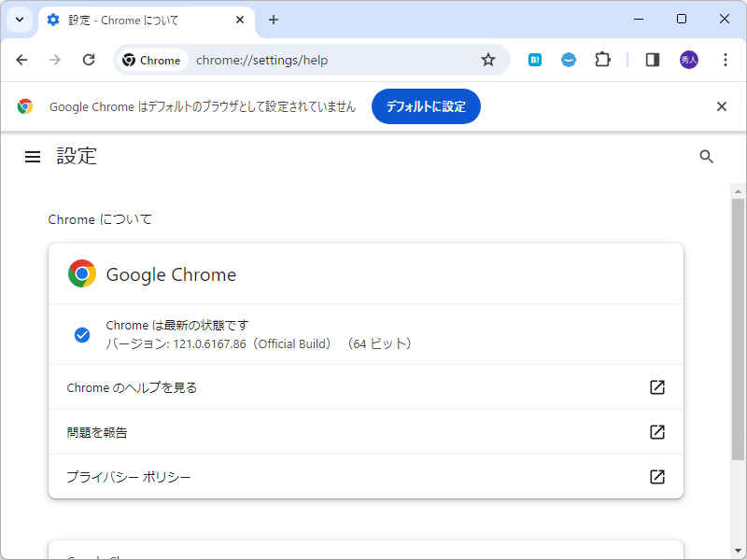Go back using the back arrow
This screenshot has width=747, height=560.
click(21, 59)
